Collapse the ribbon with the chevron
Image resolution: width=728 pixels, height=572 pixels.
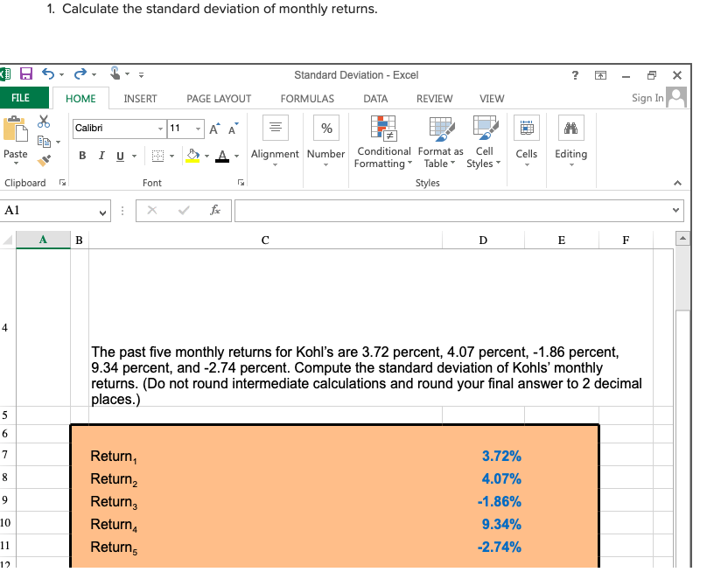pos(678,184)
